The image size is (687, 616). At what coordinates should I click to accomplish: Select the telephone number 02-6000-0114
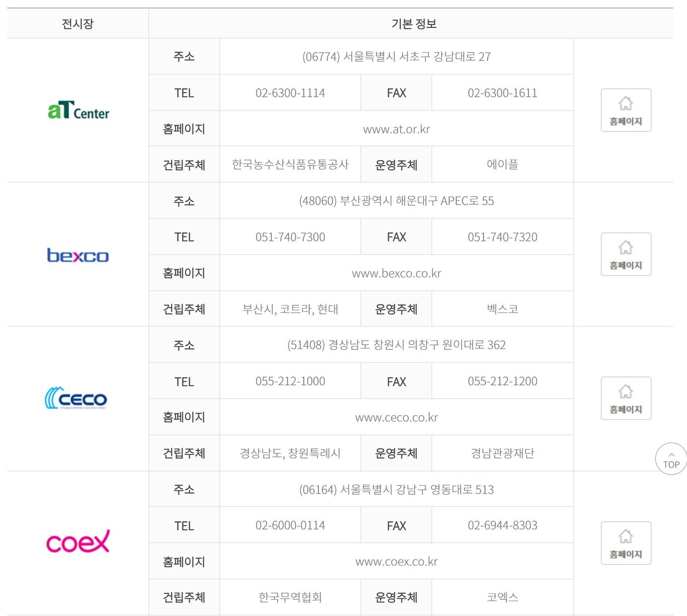tap(290, 525)
